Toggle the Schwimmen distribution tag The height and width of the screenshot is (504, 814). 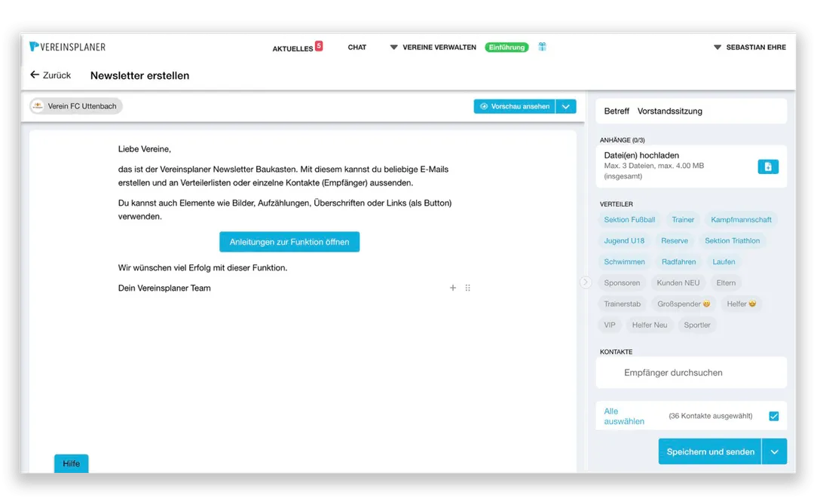(x=624, y=261)
